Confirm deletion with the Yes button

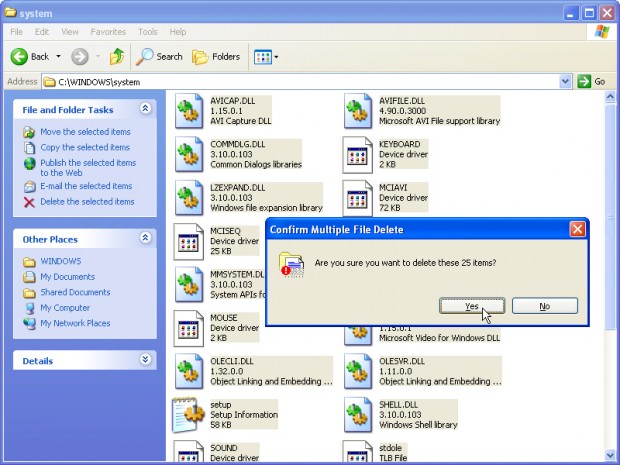pyautogui.click(x=472, y=306)
